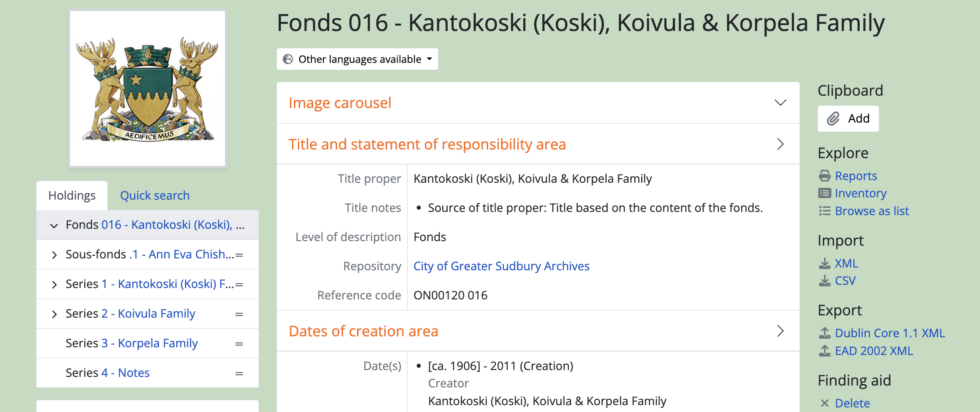Select the Holdings tab
Viewport: 980px width, 412px height.
[x=72, y=196]
